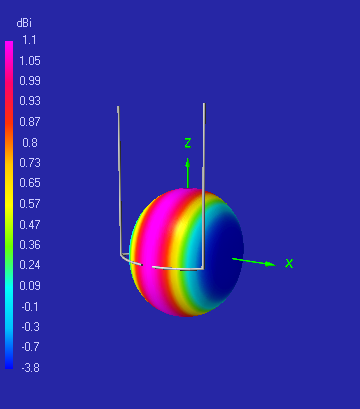Click the green Z axis arrow
Viewport: 360px width, 409px height.
pyautogui.click(x=188, y=173)
